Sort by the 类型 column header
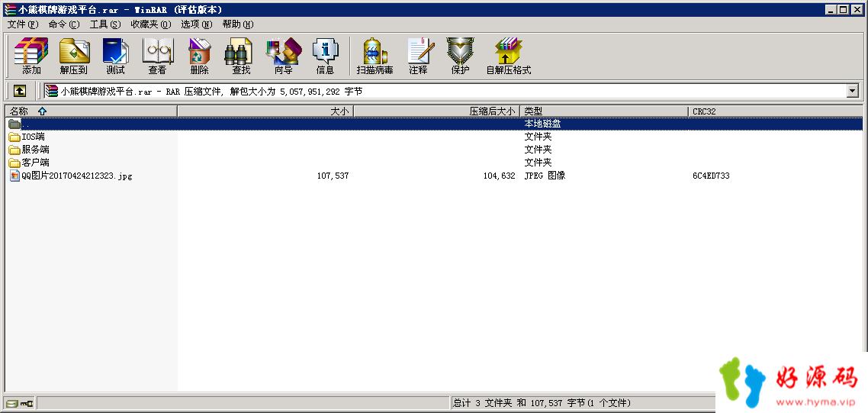 [x=605, y=111]
